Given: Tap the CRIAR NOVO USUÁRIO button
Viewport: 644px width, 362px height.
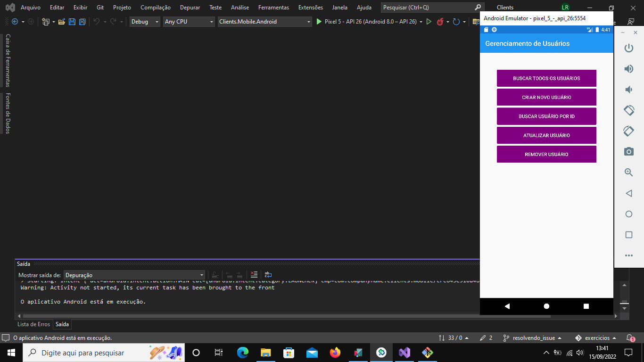Looking at the screenshot, I should (546, 97).
